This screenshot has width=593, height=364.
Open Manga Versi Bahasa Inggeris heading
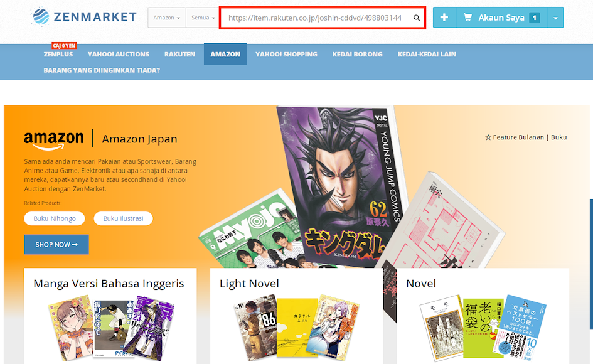(x=109, y=284)
